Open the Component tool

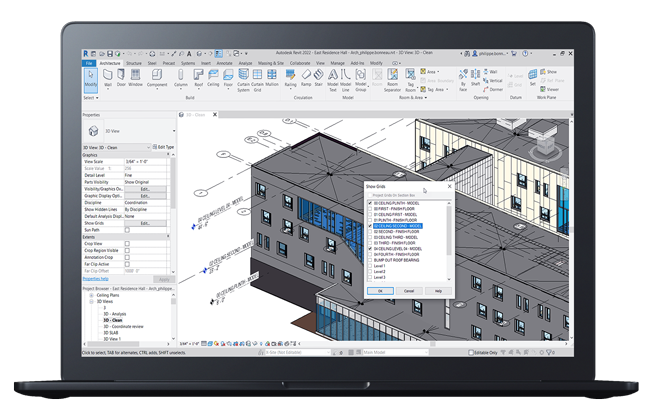pos(157,78)
